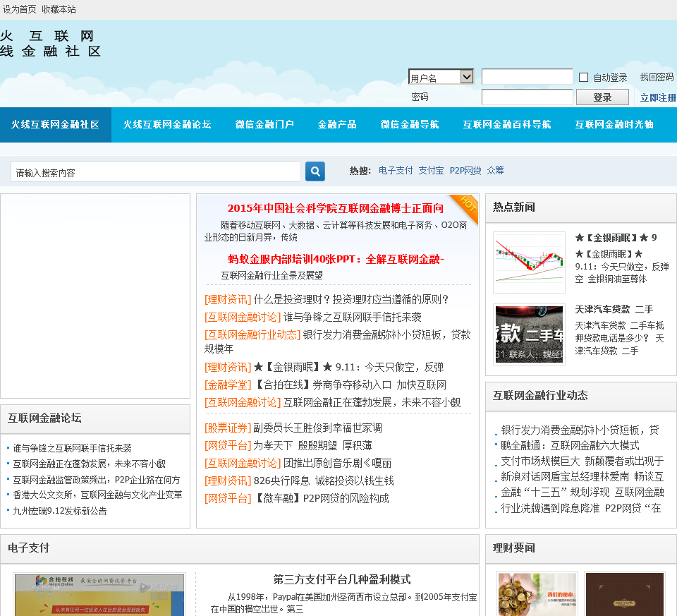
Task: Open 支付市场规模巨大 新颠覆者或出现于
Action: tap(582, 461)
